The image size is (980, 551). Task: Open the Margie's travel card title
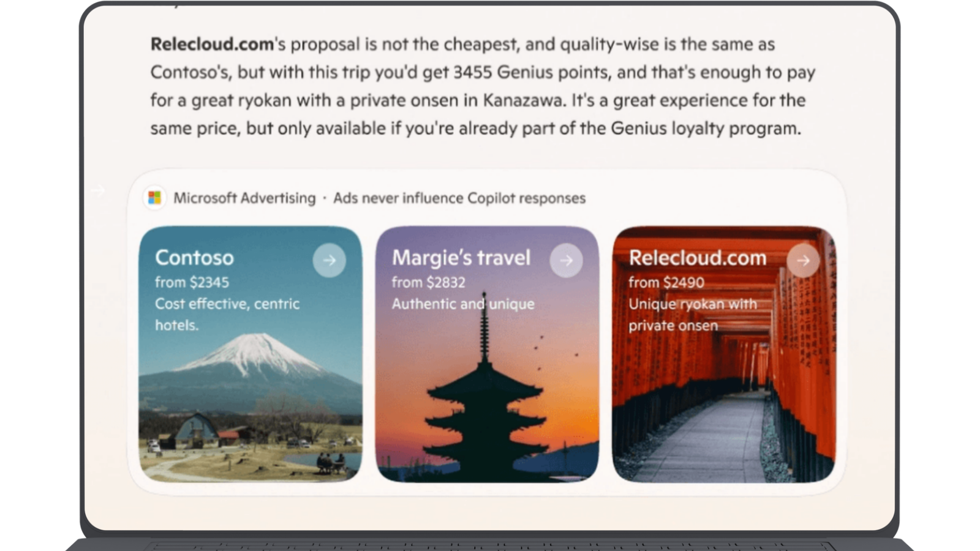[x=461, y=257]
